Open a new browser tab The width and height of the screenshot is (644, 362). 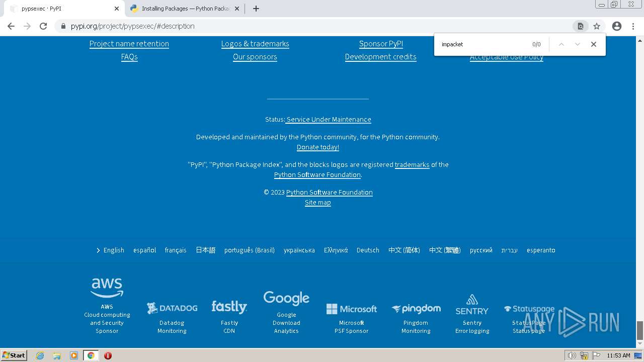256,9
